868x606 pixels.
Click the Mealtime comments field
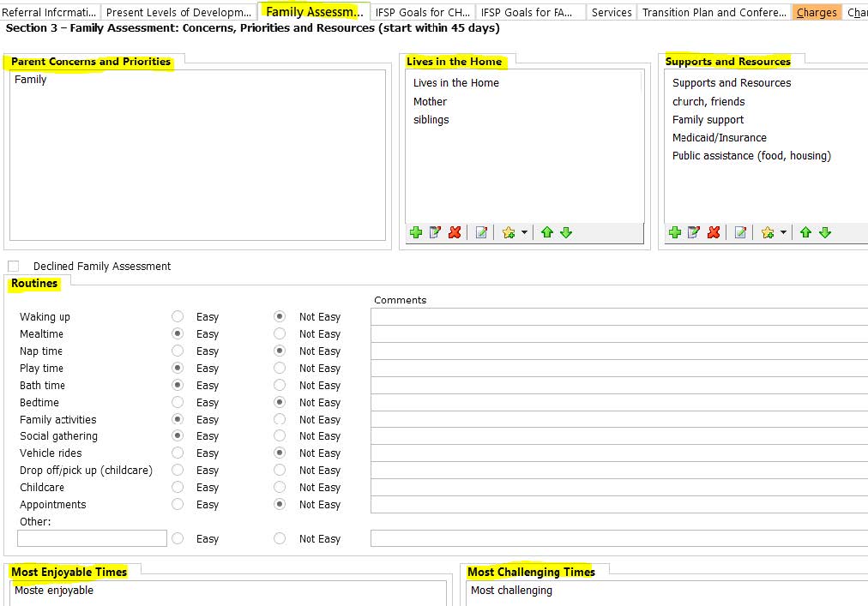(x=618, y=334)
